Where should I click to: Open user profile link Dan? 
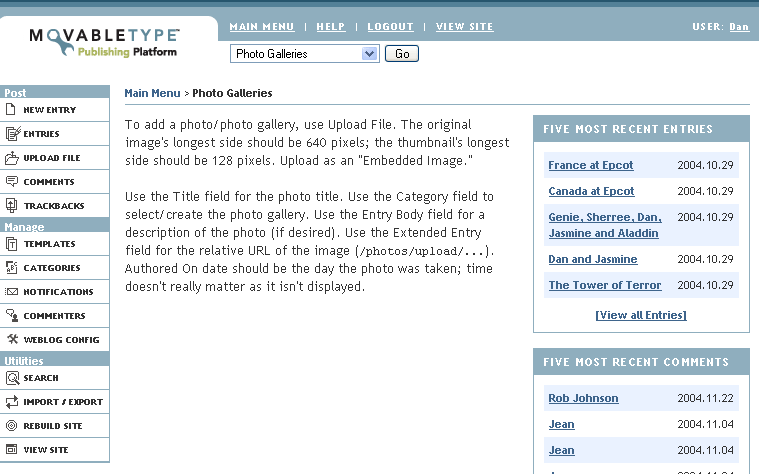[x=739, y=27]
